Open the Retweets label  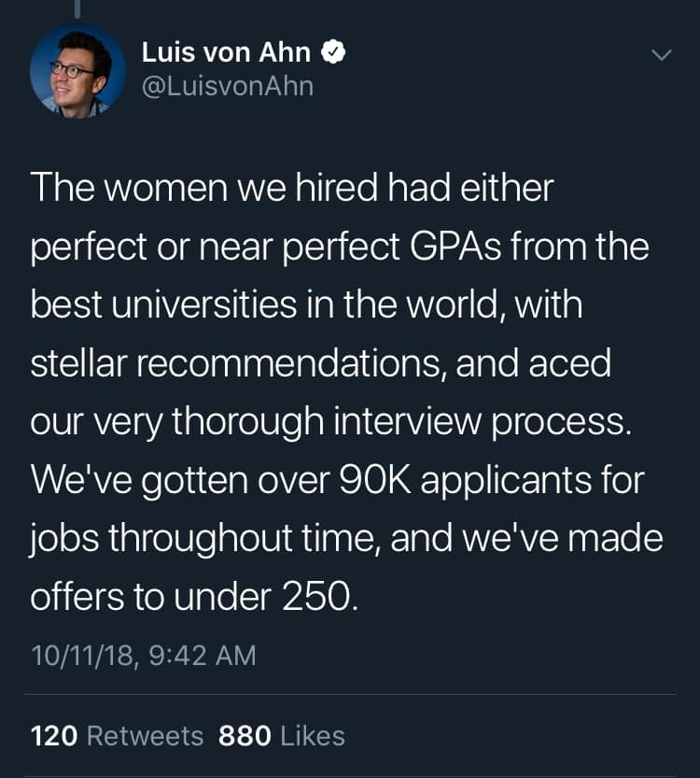pyautogui.click(x=145, y=736)
